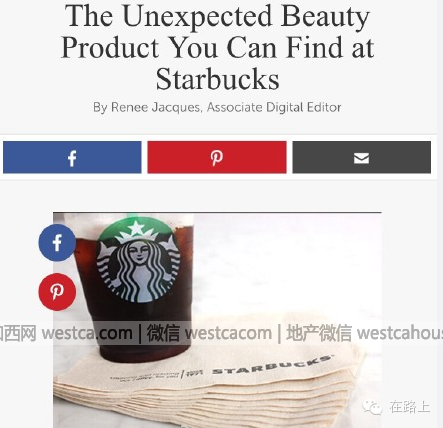Click the '微信 westcacom' watermark text
This screenshot has width=443, height=428.
coord(209,333)
